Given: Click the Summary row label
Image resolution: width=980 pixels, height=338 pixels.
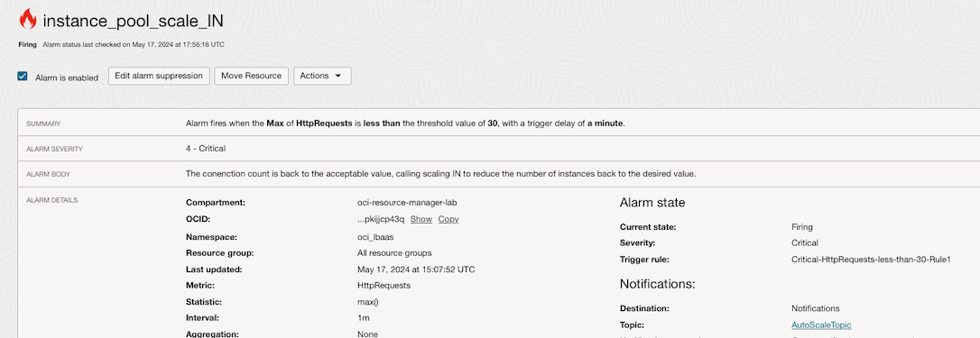Looking at the screenshot, I should coord(43,123).
